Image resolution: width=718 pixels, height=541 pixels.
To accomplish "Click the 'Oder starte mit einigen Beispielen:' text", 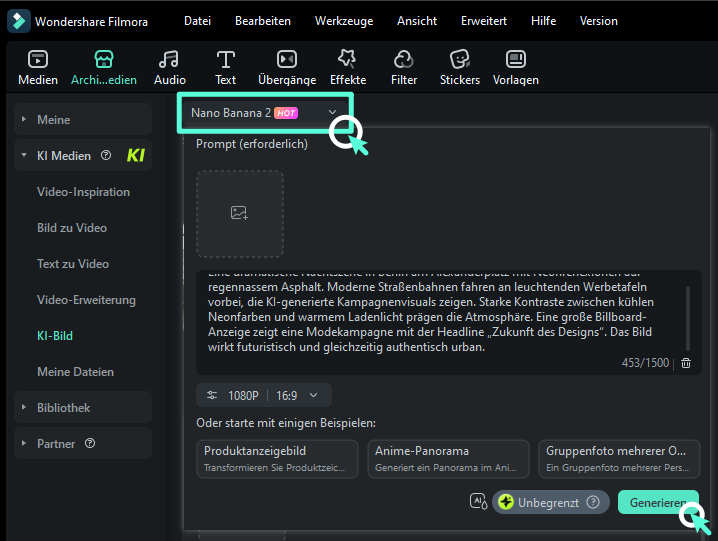I will click(286, 423).
